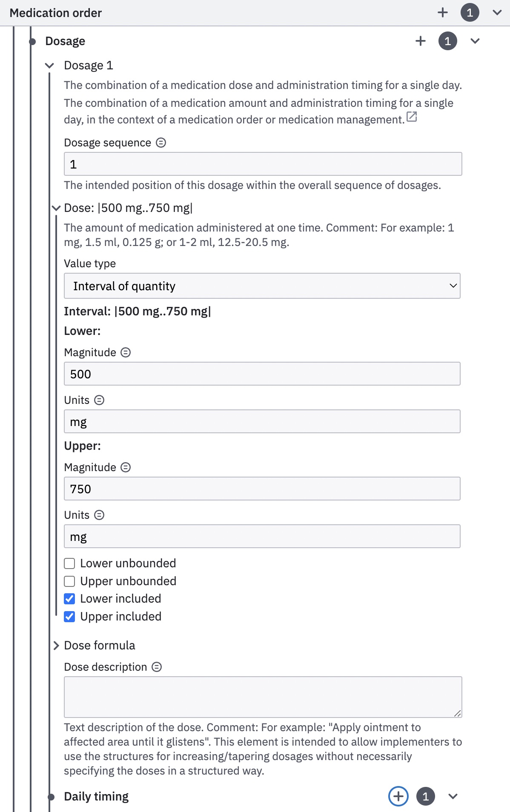510x812 pixels.
Task: Click info icon next to Dose description
Action: (x=157, y=667)
